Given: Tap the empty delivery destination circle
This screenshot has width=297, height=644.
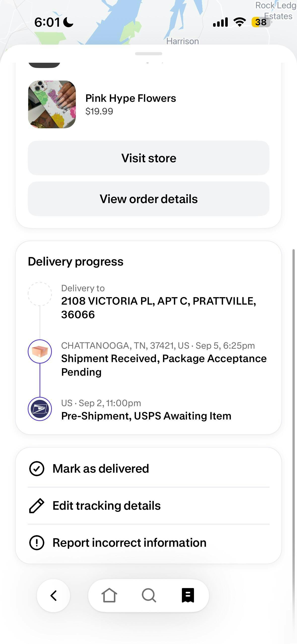Looking at the screenshot, I should [40, 294].
